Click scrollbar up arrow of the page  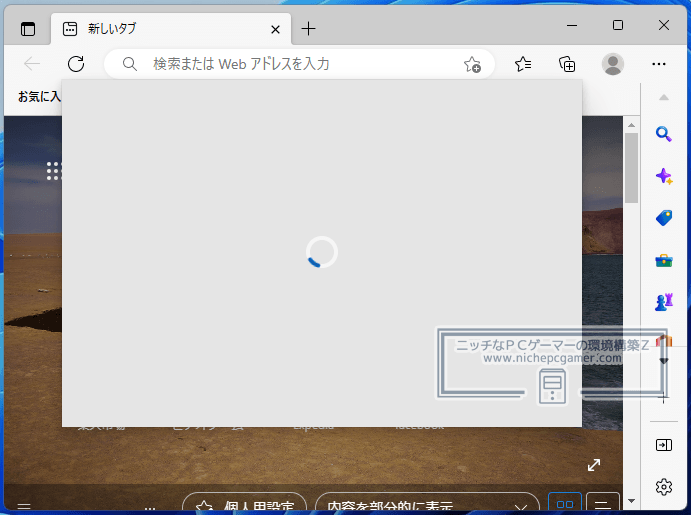tap(632, 125)
